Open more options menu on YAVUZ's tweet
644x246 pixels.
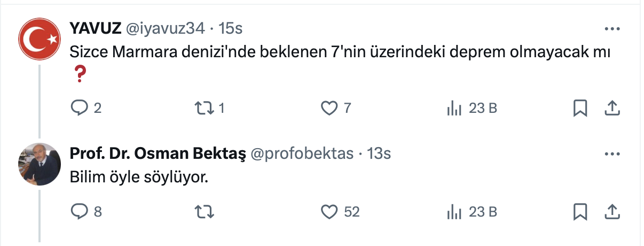point(611,29)
